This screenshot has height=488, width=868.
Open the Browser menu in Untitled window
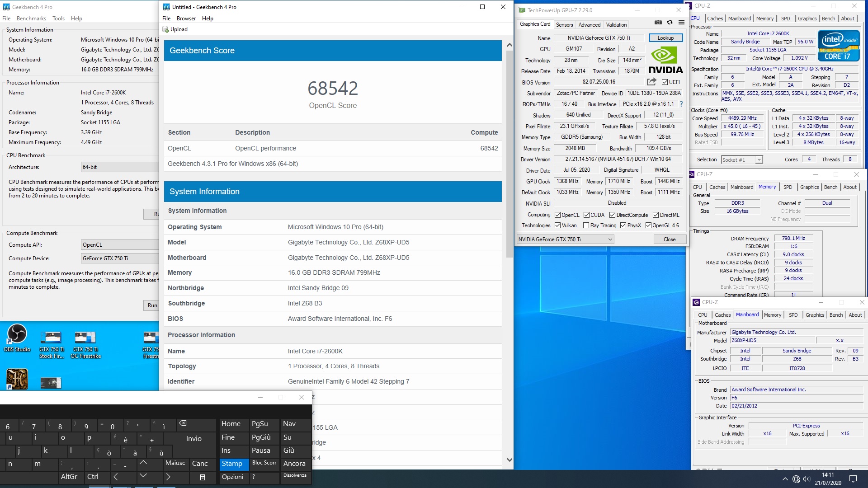[186, 19]
